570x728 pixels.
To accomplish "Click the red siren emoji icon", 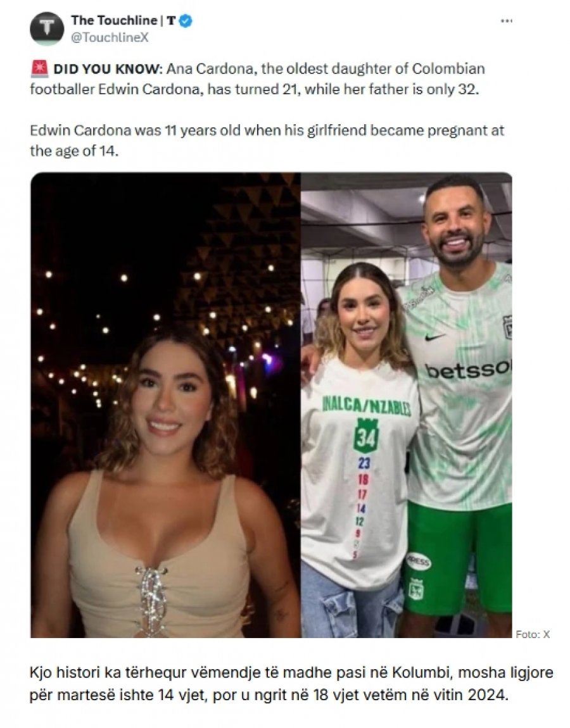I will 39,69.
